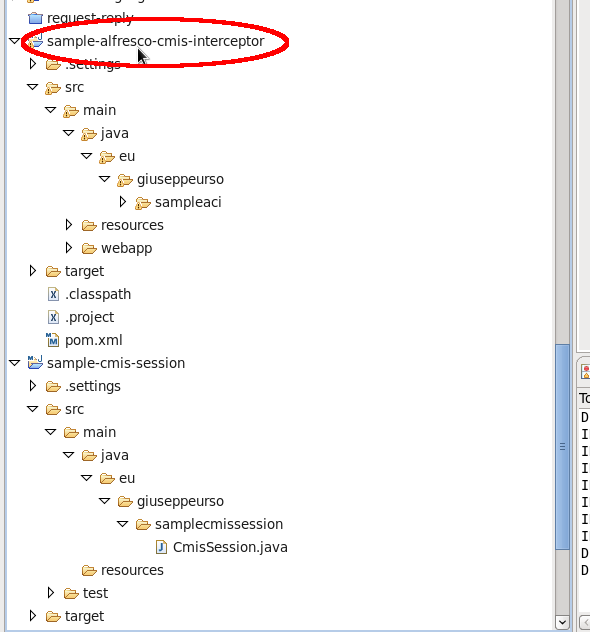Click the request-reply closed project icon
Viewport: 590px width, 632px height.
(35, 18)
